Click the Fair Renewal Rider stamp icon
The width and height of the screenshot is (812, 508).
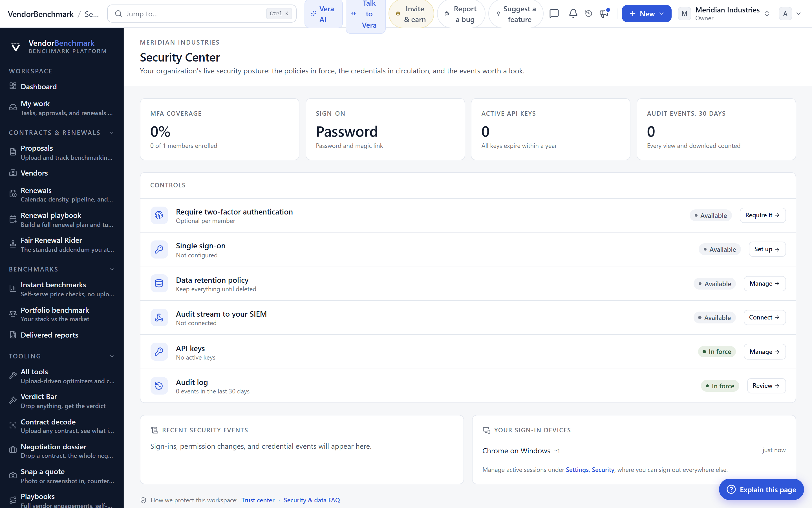(13, 244)
